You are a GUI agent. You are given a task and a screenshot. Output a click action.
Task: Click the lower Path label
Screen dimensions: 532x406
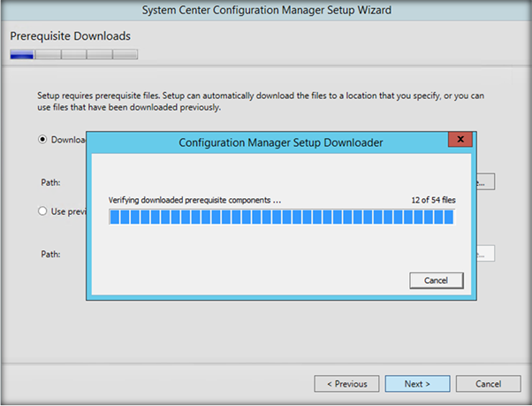(x=50, y=254)
